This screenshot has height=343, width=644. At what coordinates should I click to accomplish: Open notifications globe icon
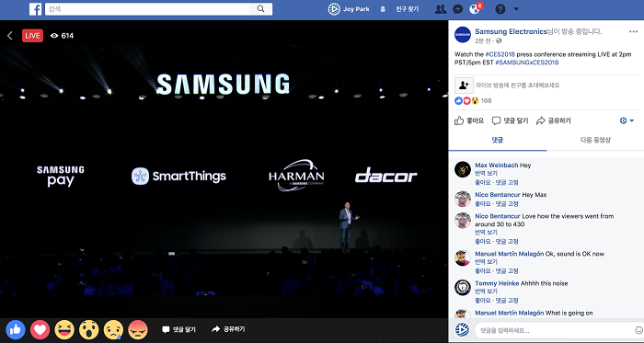475,9
